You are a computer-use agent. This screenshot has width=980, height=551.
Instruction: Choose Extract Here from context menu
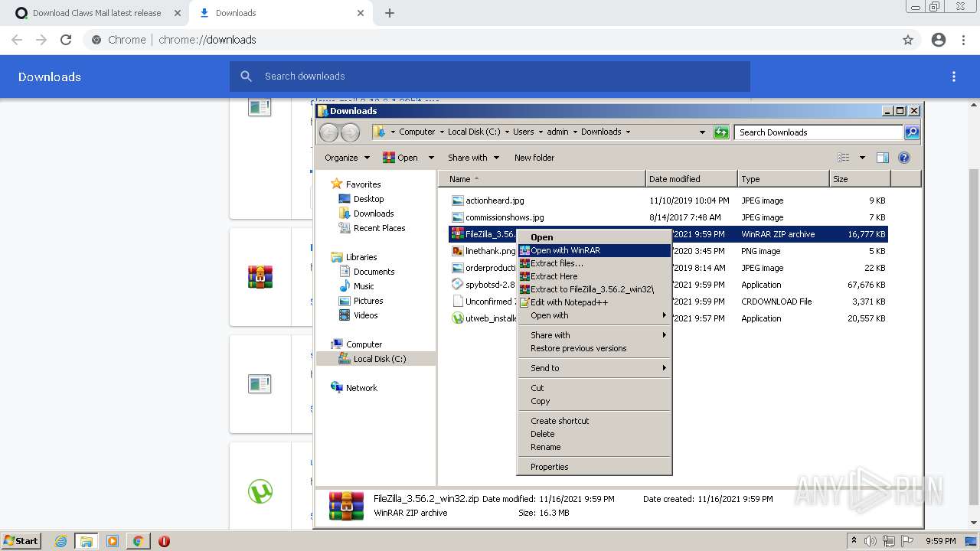pos(594,276)
